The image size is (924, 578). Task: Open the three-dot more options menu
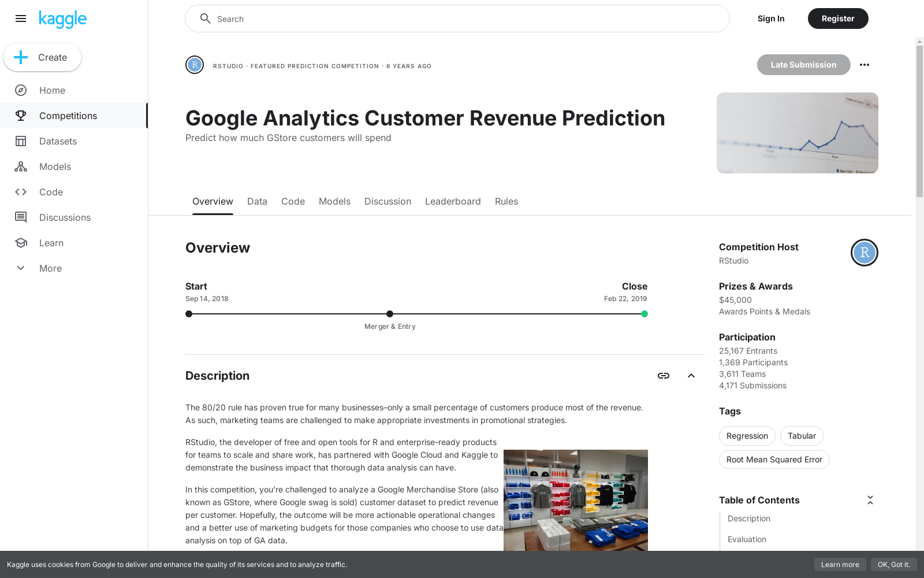pos(865,65)
